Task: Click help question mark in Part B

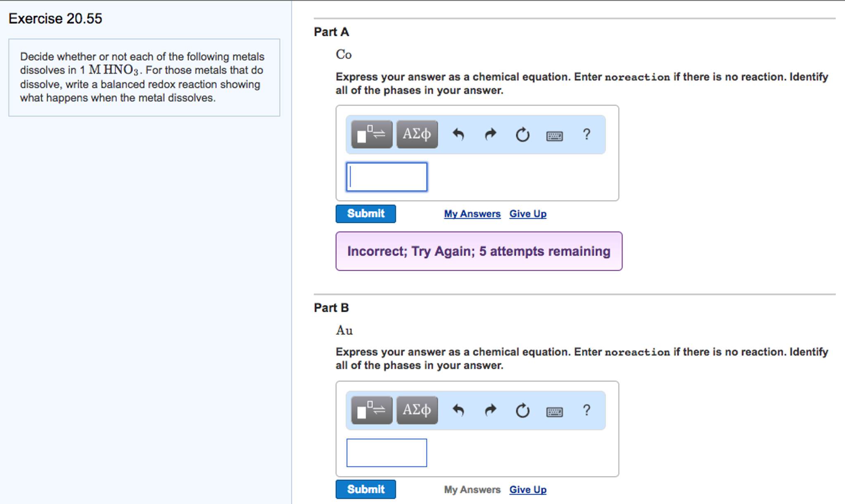Action: click(x=586, y=410)
